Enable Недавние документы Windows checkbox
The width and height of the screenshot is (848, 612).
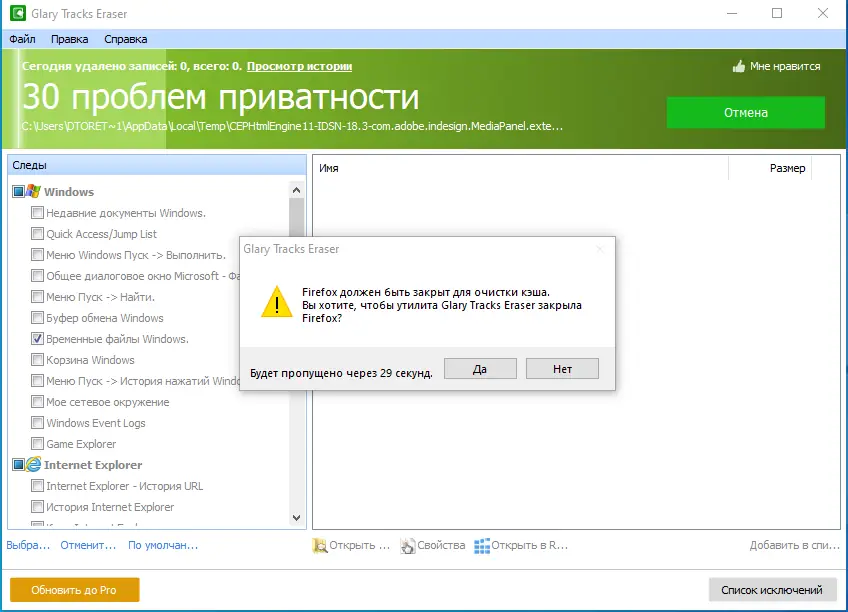[x=37, y=212]
